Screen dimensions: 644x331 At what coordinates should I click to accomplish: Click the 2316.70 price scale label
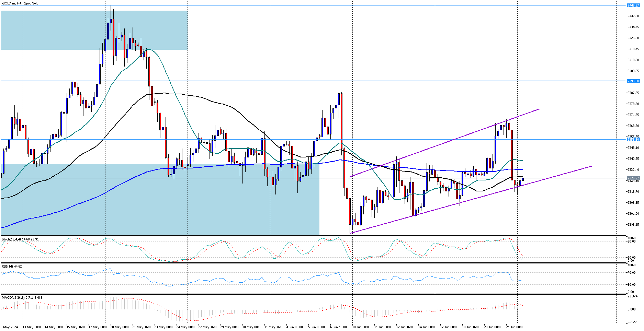pyautogui.click(x=633, y=192)
